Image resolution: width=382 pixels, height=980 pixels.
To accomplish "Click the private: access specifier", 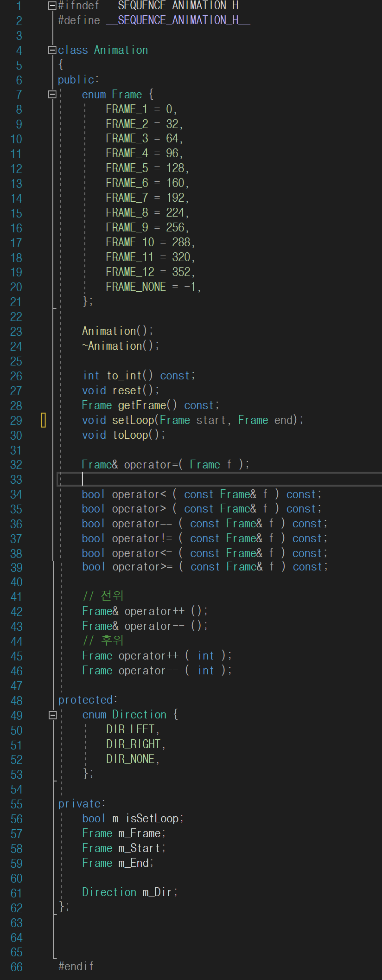I will [x=82, y=804].
